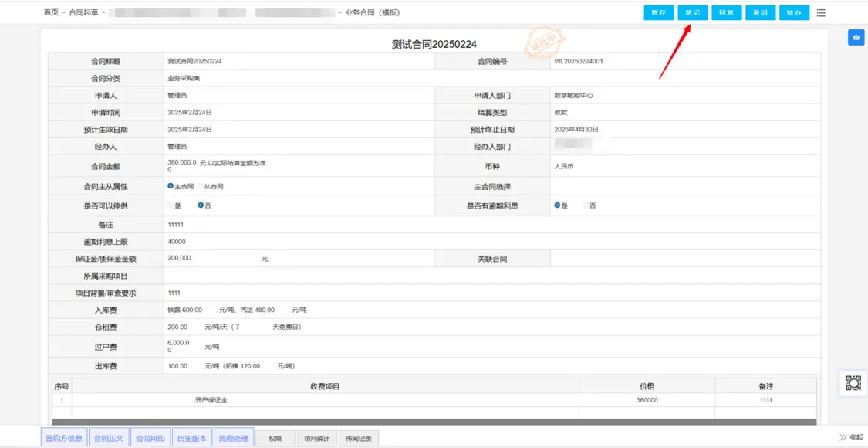Click the end date 2025年4月30日
The height and width of the screenshot is (448, 868).
576,129
